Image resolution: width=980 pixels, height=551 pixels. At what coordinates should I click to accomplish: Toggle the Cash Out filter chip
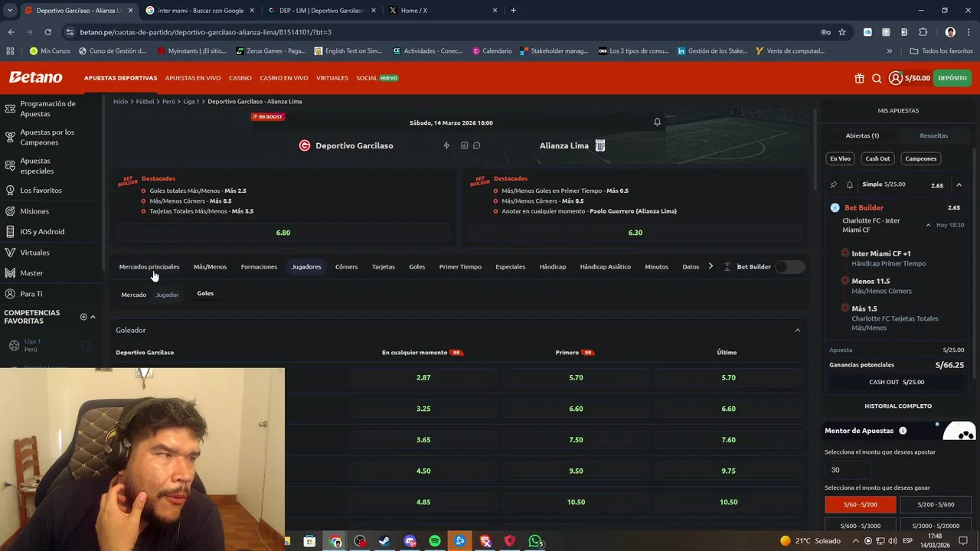click(877, 158)
